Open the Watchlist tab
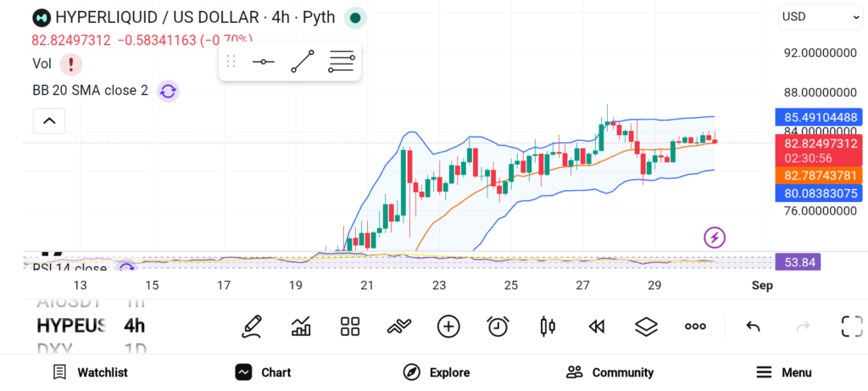This screenshot has height=391, width=868. coord(90,372)
